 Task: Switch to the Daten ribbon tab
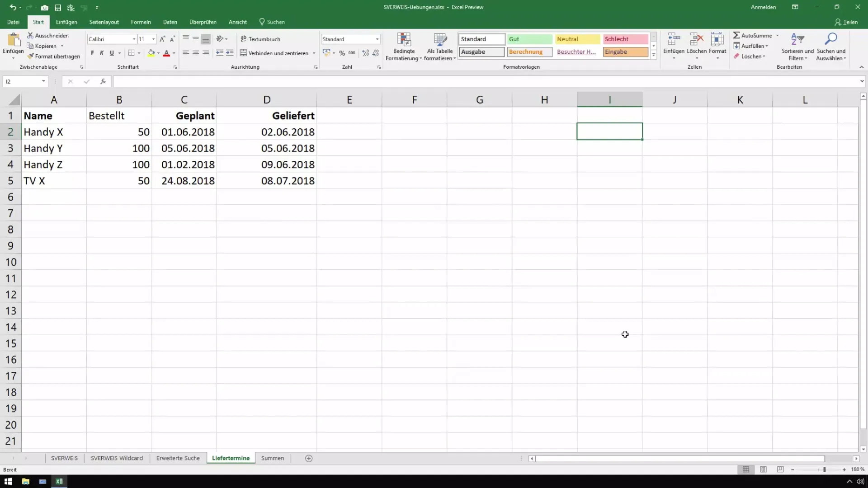(170, 22)
